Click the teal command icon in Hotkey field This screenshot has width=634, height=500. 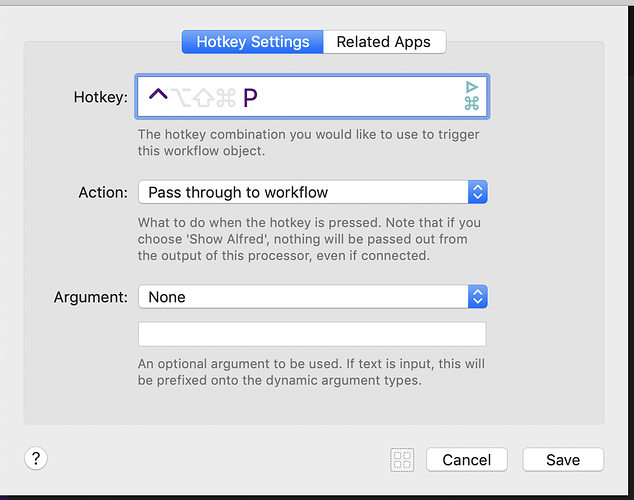[x=471, y=103]
